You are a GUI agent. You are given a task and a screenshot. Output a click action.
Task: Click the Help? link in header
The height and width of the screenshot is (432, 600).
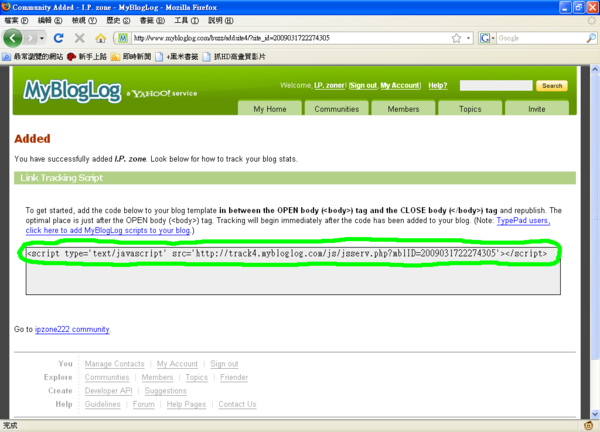click(x=438, y=85)
